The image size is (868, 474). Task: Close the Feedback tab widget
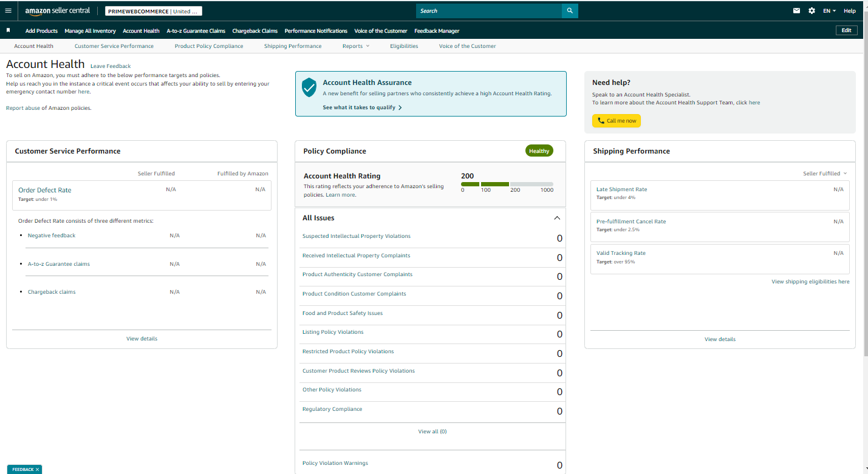pos(37,470)
